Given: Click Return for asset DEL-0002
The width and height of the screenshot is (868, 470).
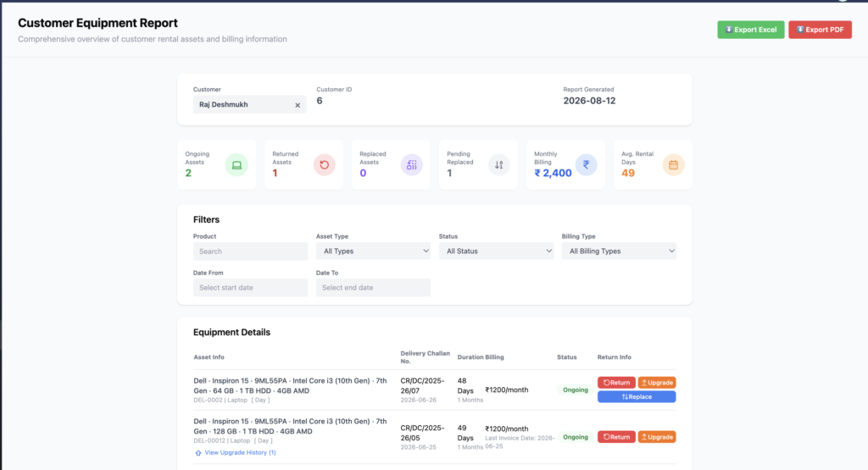Looking at the screenshot, I should pyautogui.click(x=616, y=383).
